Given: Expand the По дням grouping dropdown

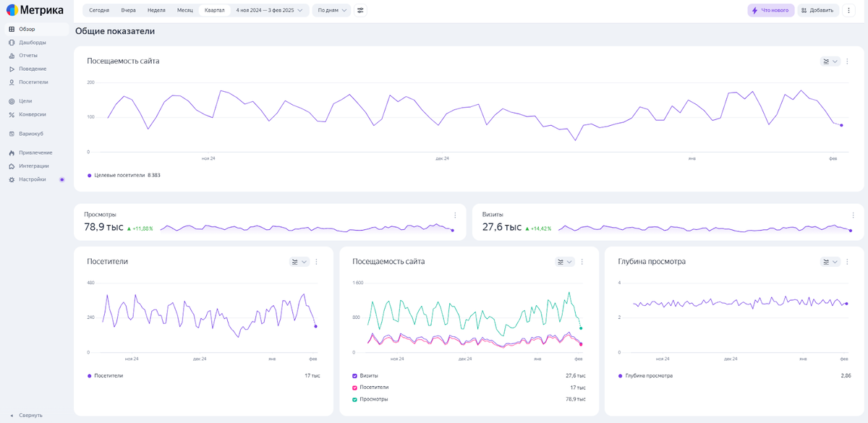Looking at the screenshot, I should coord(331,11).
